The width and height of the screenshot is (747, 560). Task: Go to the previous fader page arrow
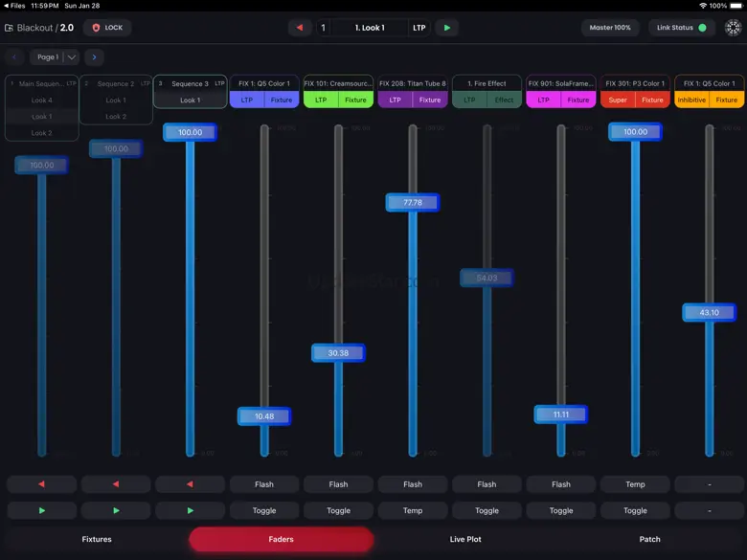[x=14, y=57]
